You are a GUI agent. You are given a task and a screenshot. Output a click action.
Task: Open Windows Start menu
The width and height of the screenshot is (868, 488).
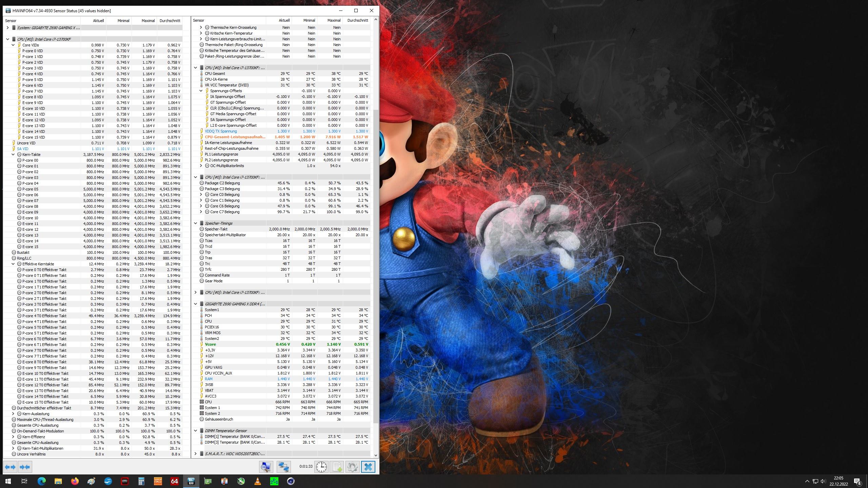click(x=8, y=481)
